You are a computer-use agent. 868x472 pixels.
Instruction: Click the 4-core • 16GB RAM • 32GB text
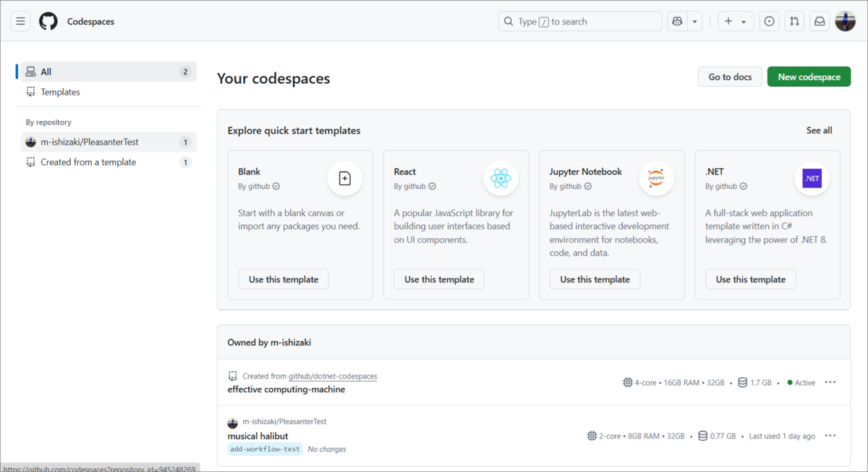680,382
